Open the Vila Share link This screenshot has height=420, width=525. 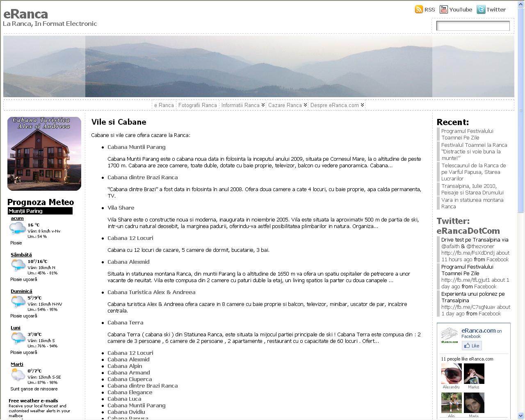pos(121,208)
